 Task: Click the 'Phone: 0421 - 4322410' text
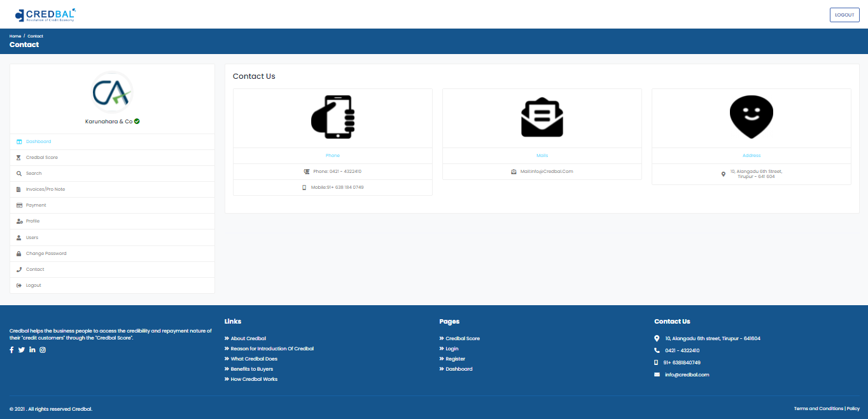pos(337,172)
